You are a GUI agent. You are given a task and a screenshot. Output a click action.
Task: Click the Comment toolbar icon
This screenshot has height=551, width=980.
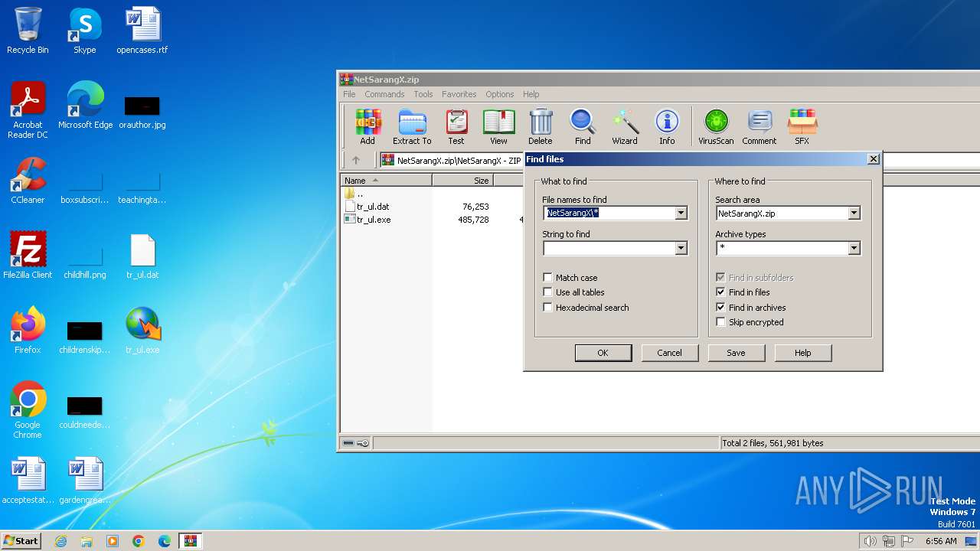tap(759, 126)
